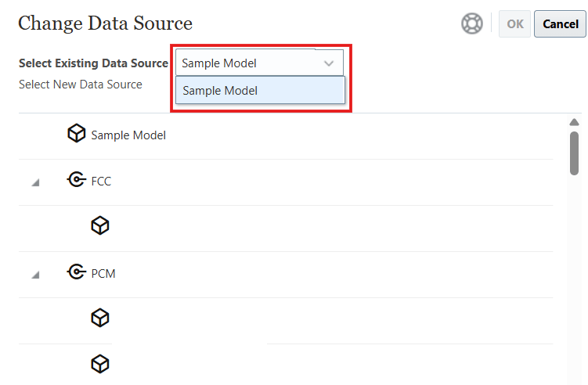
Task: Collapse the PCM tree node
Action: point(35,275)
